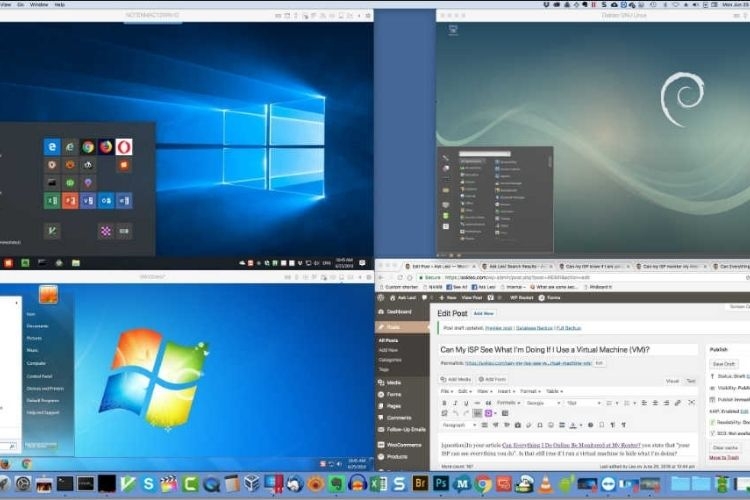Open editor Format menu dropdown
Viewport: 750px width, 500px height.
(x=529, y=391)
